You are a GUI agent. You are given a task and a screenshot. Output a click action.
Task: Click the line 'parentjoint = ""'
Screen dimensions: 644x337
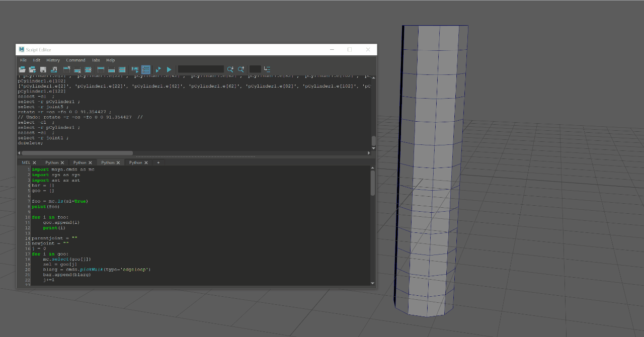(54, 238)
